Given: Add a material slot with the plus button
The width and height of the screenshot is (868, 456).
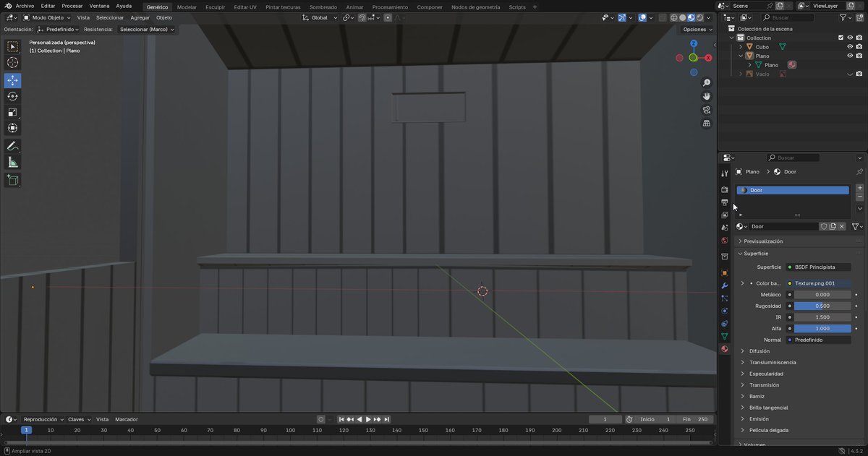Looking at the screenshot, I should pyautogui.click(x=859, y=188).
